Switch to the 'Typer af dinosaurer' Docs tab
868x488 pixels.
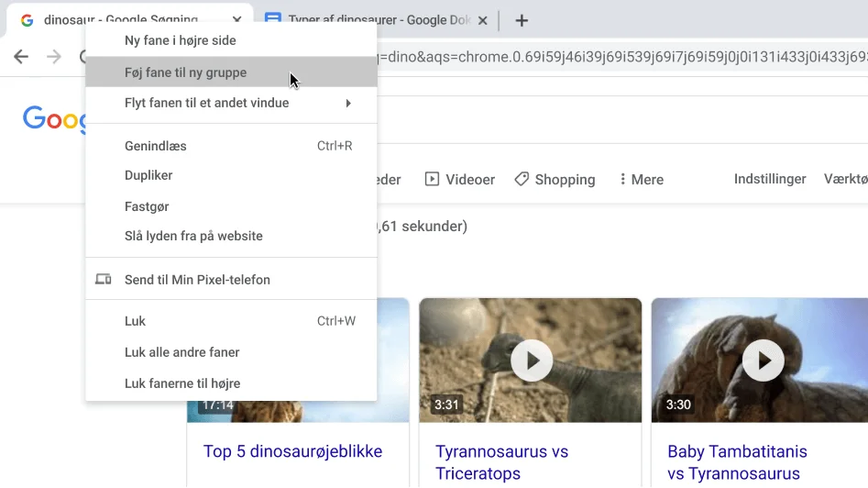click(377, 20)
